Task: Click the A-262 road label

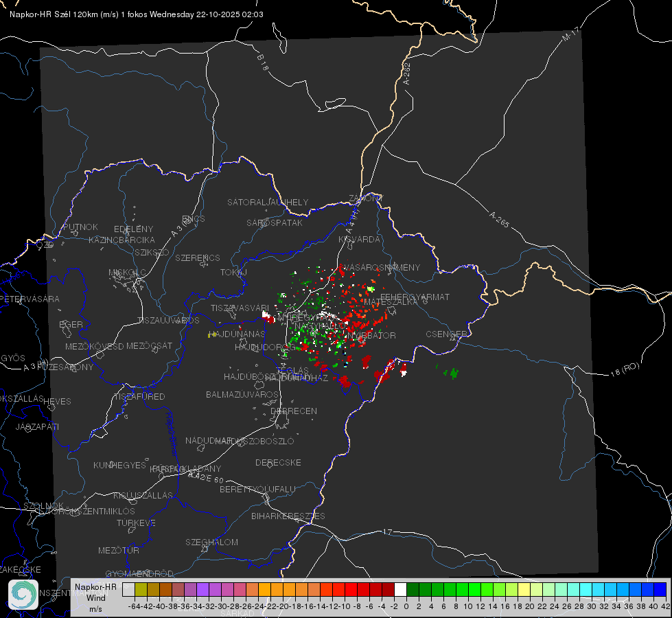Action: click(407, 73)
